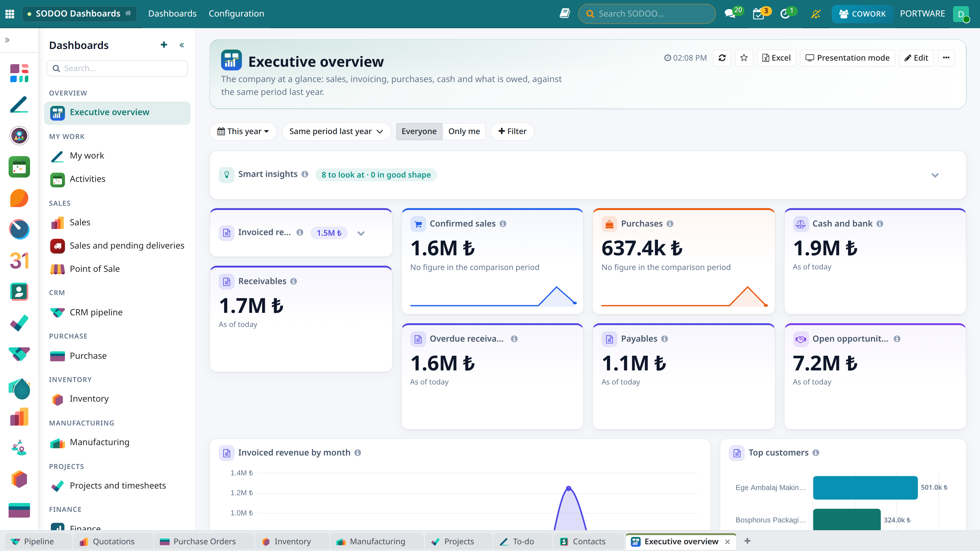Click the muted notifications bell icon
Screen dimensions: 980x551
coord(815,14)
